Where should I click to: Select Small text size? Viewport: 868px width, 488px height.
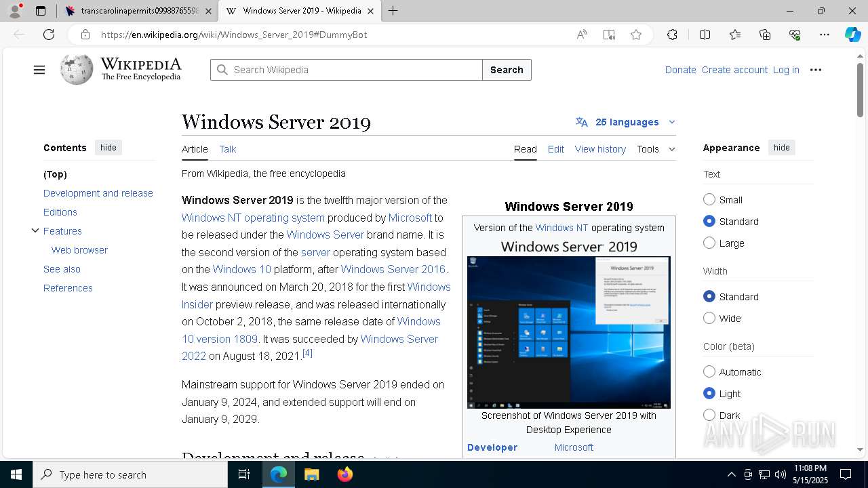(x=709, y=199)
